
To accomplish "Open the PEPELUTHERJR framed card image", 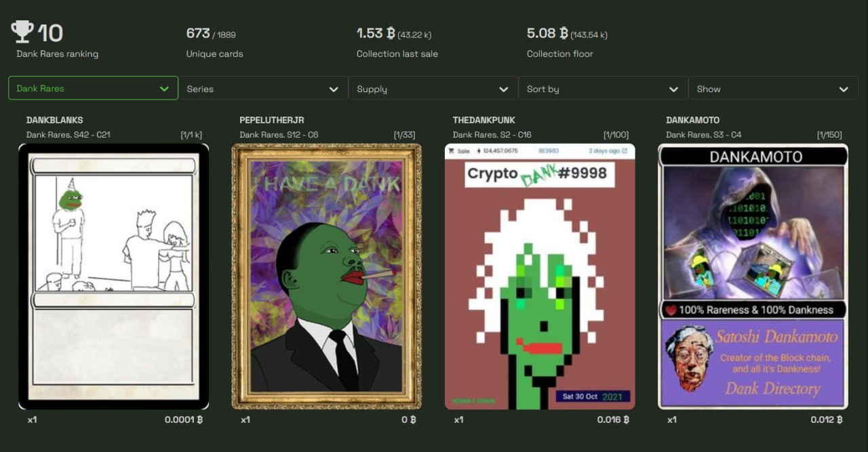I will pos(326,276).
